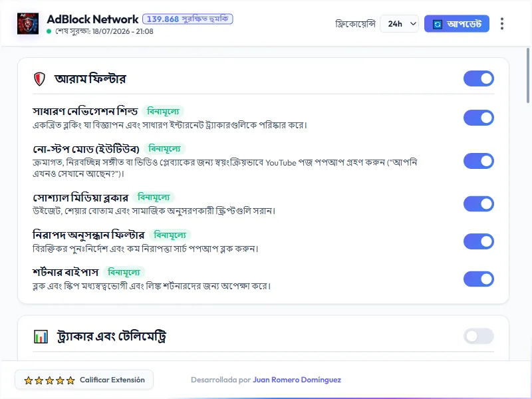Switch off নিরাপদ অনুসন্ধান ফিল্টার
The width and height of the screenshot is (532, 399).
pyautogui.click(x=478, y=241)
